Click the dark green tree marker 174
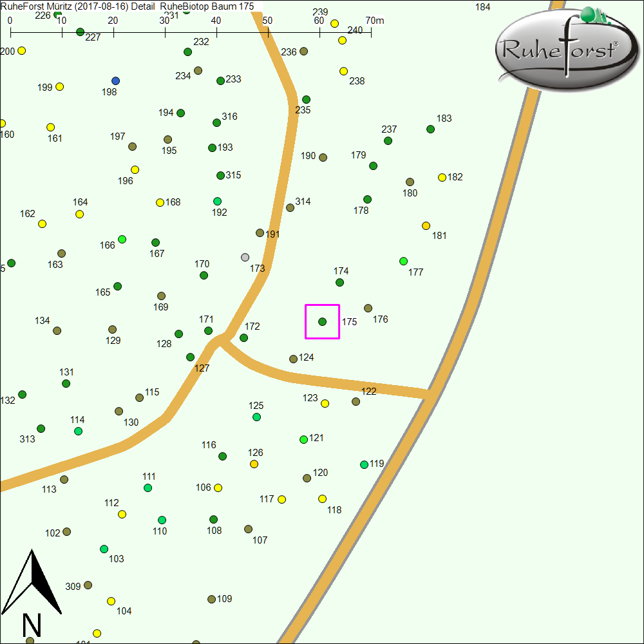Screen dimensions: 644x644 (339, 282)
